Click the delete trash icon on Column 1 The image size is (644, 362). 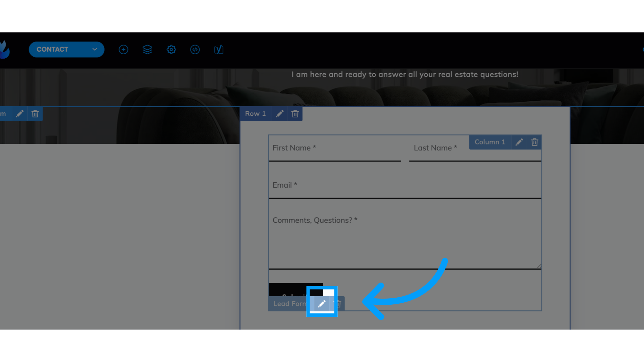click(534, 142)
